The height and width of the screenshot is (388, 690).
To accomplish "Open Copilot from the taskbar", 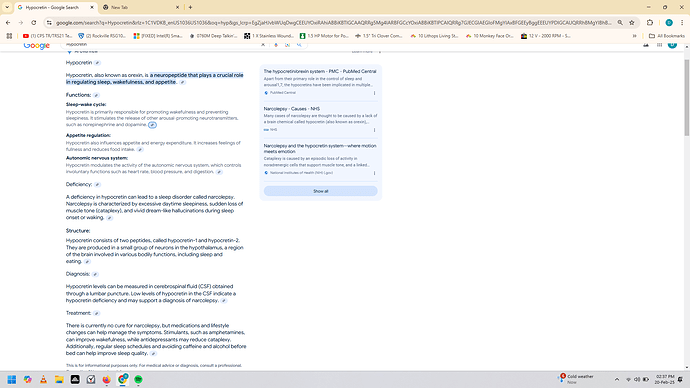I will pyautogui.click(x=28, y=379).
